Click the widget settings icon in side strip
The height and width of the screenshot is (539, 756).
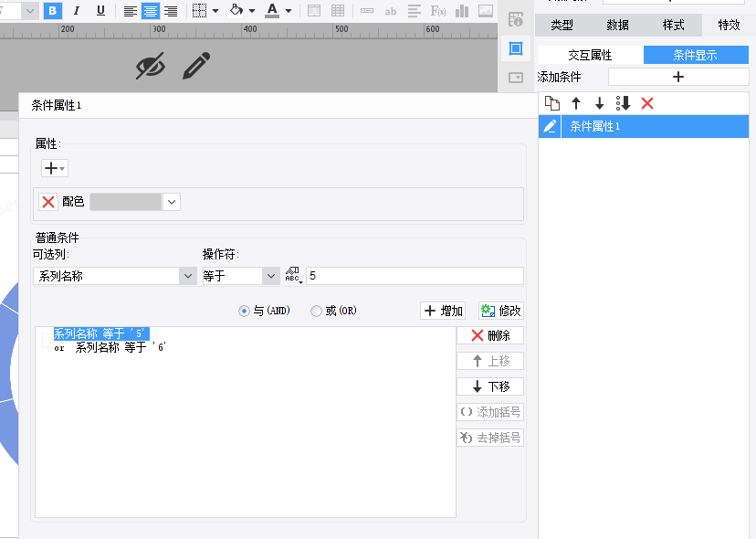[516, 19]
